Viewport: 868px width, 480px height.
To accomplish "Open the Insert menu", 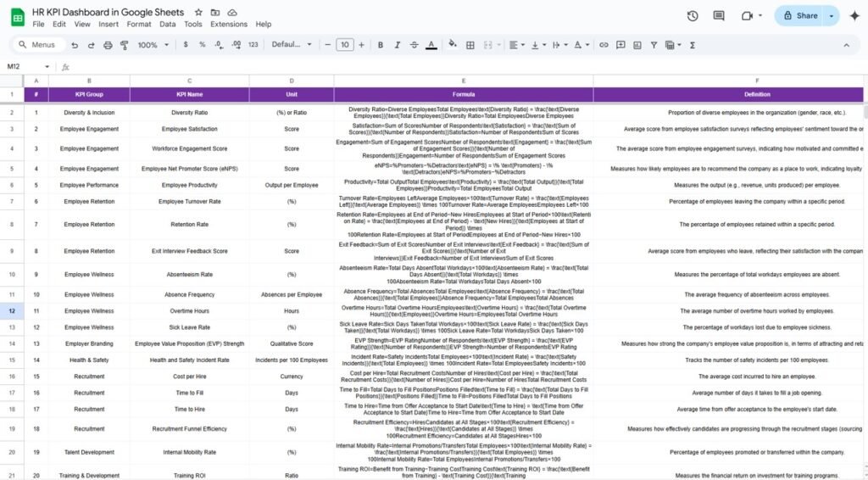I will (x=108, y=25).
